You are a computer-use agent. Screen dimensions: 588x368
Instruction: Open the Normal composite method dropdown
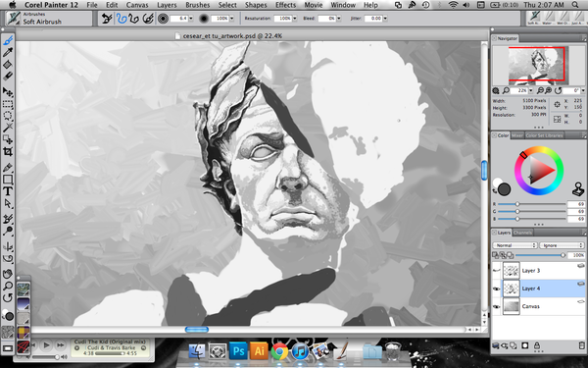[x=514, y=245]
